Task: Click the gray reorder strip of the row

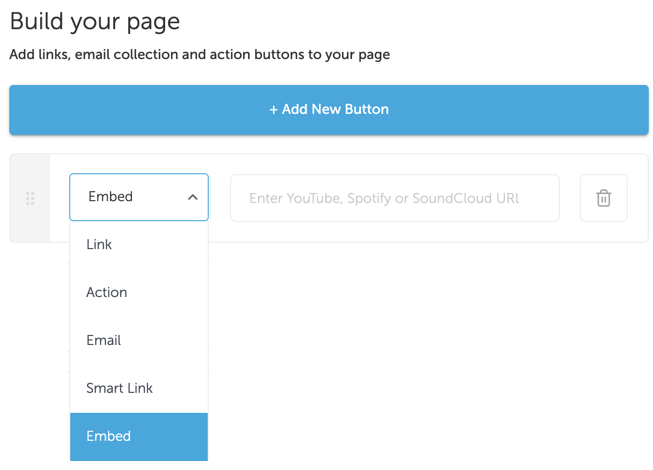Action: [30, 198]
